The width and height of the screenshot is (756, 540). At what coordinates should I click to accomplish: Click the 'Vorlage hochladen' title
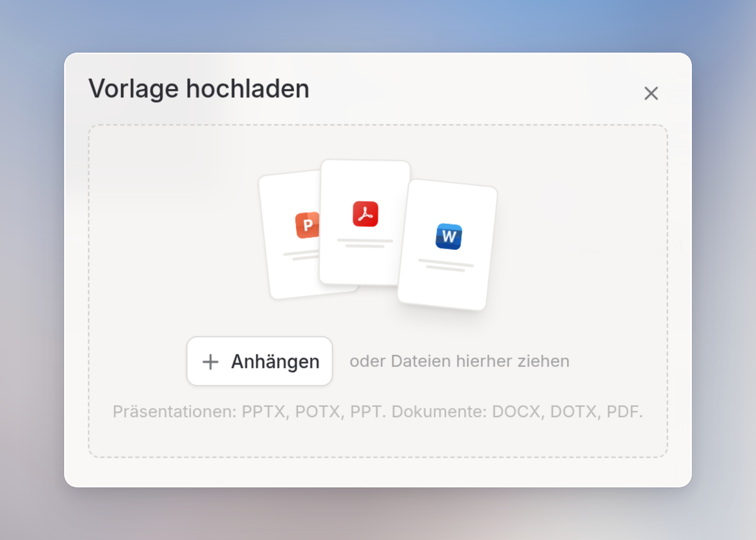[199, 89]
